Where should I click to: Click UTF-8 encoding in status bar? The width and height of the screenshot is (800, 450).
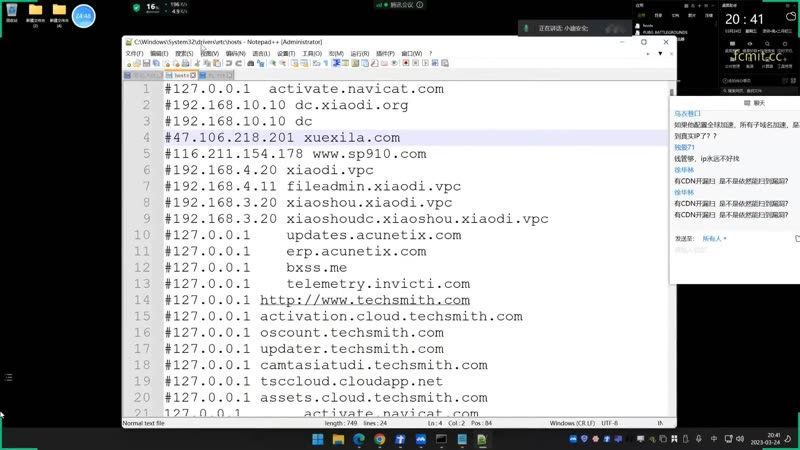[610, 423]
